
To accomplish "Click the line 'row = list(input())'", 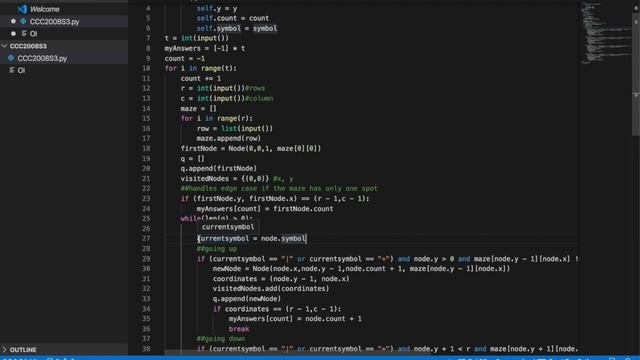I will [x=235, y=129].
